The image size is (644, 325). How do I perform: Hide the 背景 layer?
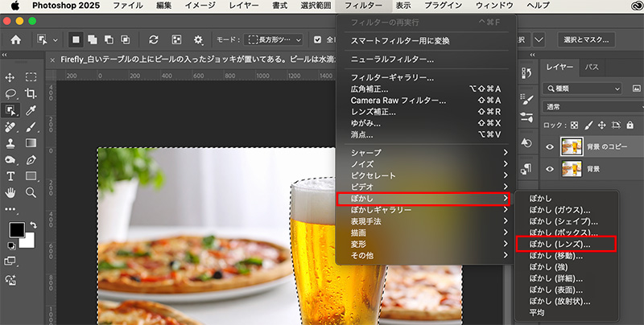point(550,169)
